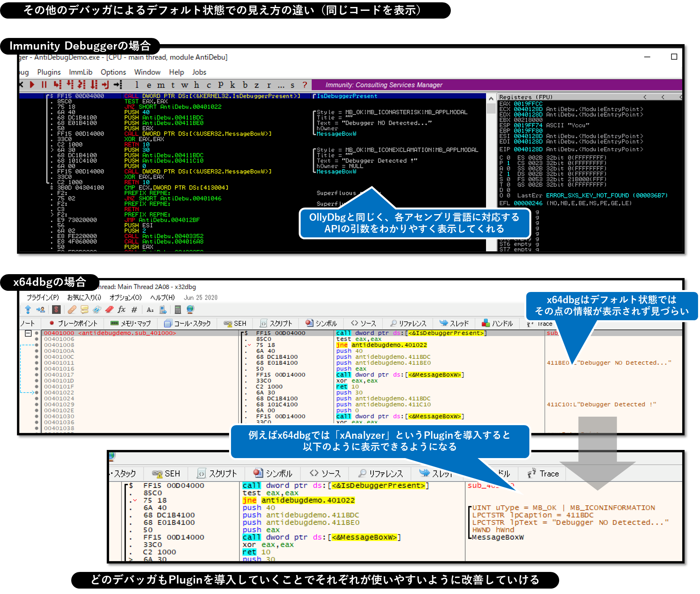Image resolution: width=700 pixels, height=594 pixels.
Task: Click the up arrow of Immunity disassembly scrollbar
Action: [491, 98]
